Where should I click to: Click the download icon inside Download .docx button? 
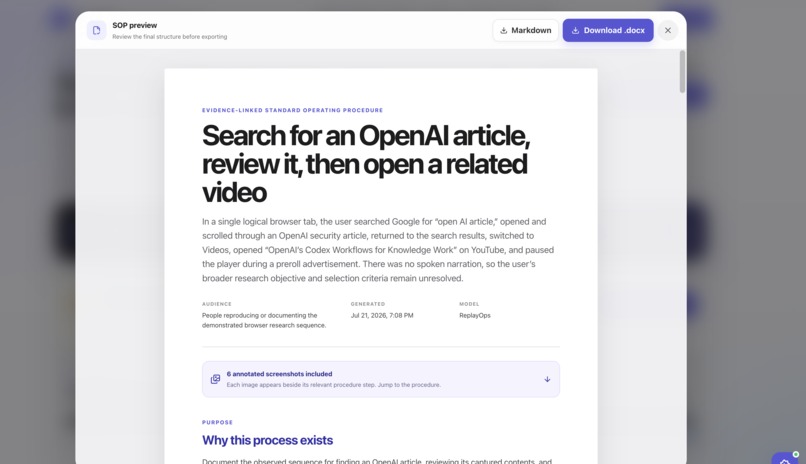[x=575, y=30]
